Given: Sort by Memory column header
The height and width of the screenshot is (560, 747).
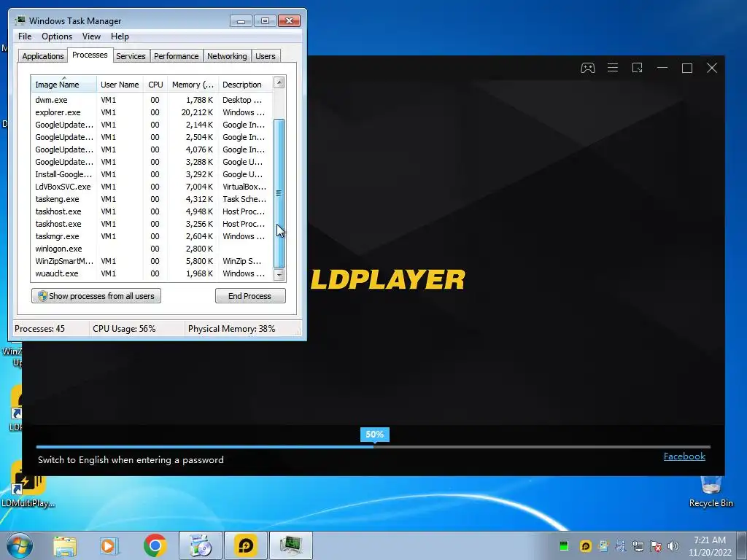Looking at the screenshot, I should (193, 85).
